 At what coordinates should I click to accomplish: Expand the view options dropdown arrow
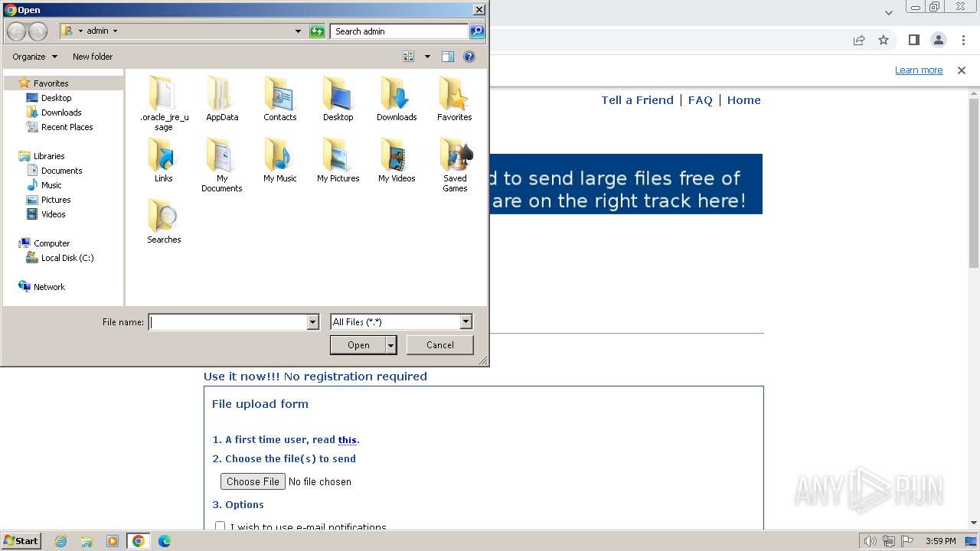(427, 57)
